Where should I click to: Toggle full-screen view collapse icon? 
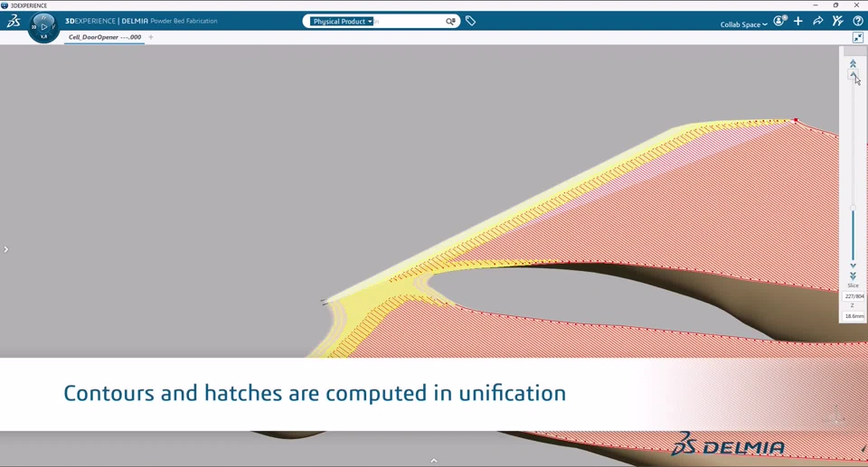click(x=858, y=37)
